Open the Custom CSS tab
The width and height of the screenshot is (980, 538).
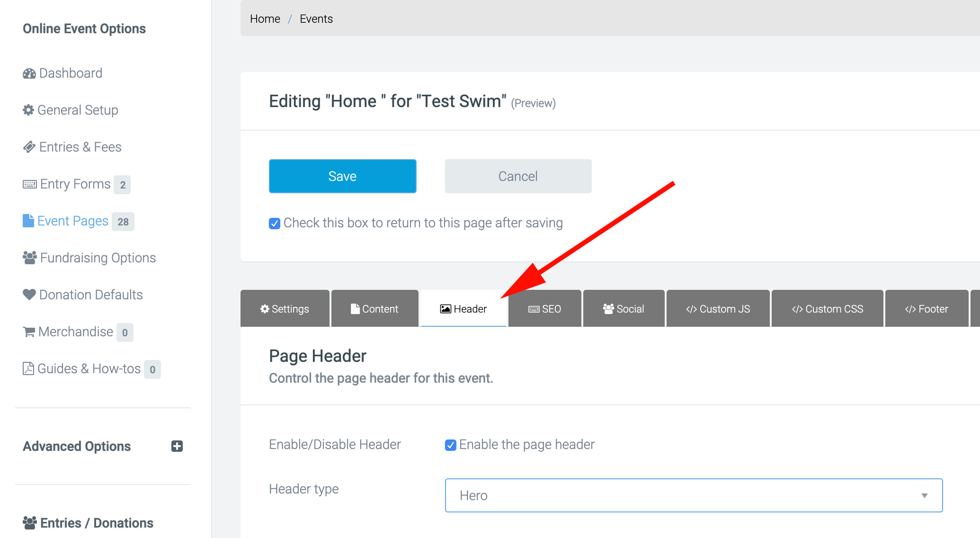(x=827, y=309)
